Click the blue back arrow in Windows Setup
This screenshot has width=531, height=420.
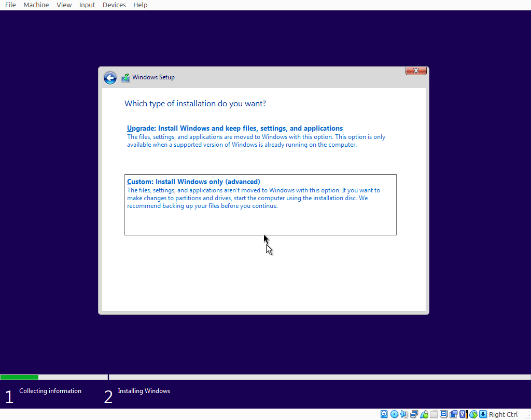pyautogui.click(x=110, y=78)
